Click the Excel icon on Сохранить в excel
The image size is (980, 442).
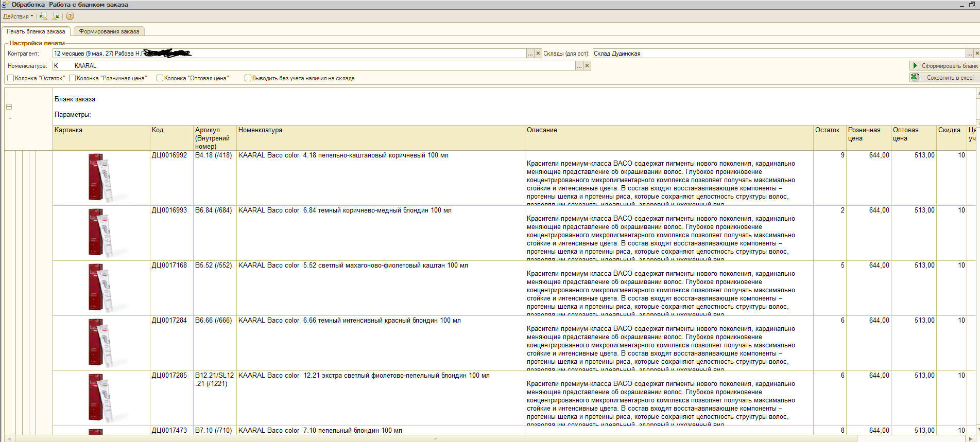tap(915, 78)
